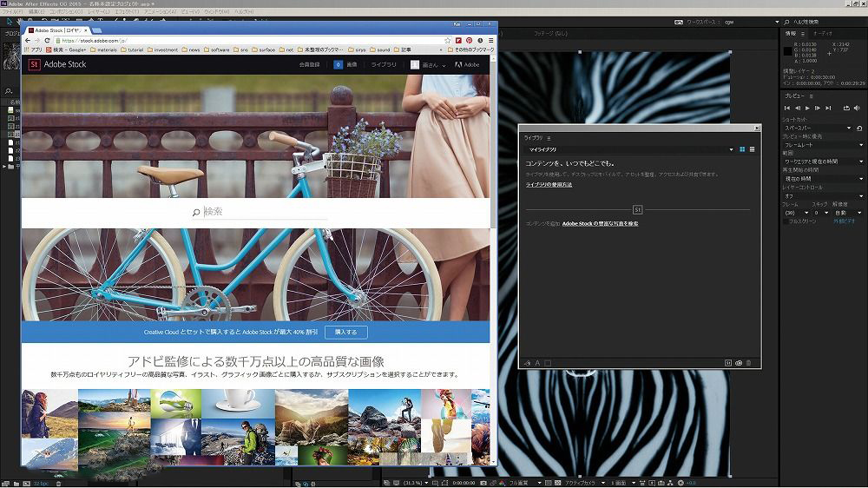This screenshot has height=488, width=868.
Task: Click the Adobe Stock 検索 search field
Action: (x=260, y=212)
